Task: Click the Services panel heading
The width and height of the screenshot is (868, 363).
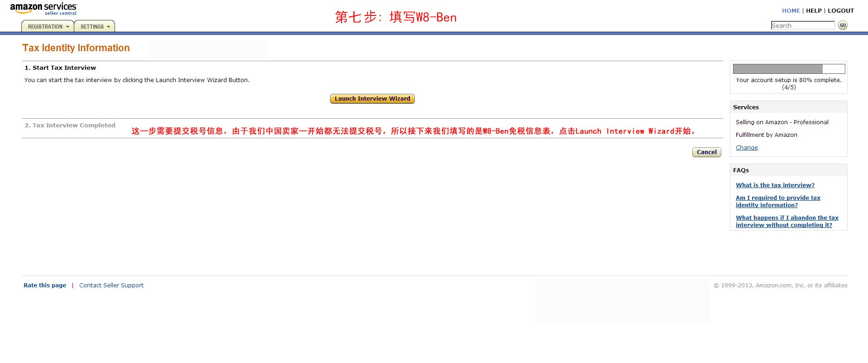Action: [746, 107]
